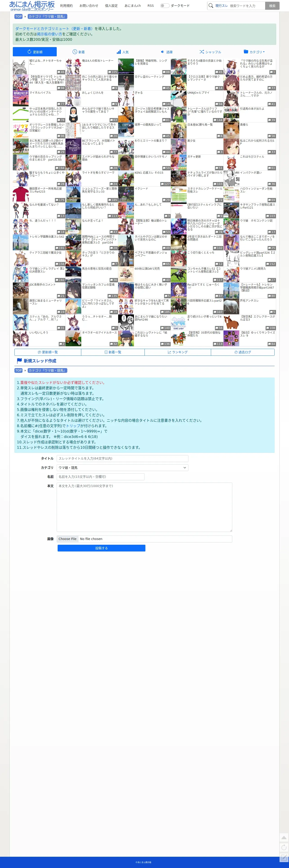This screenshot has height=868, width=289.
Task: Open the 人気 tab
Action: (123, 52)
